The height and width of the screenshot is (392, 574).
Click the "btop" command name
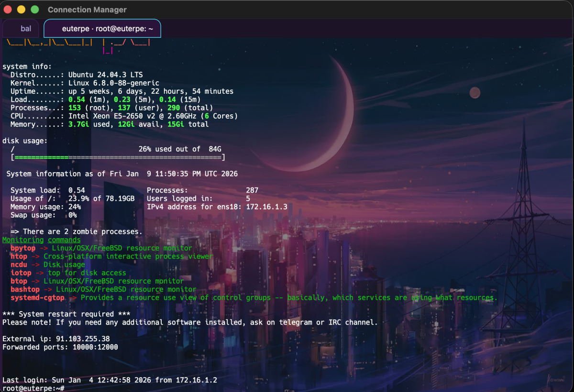19,281
